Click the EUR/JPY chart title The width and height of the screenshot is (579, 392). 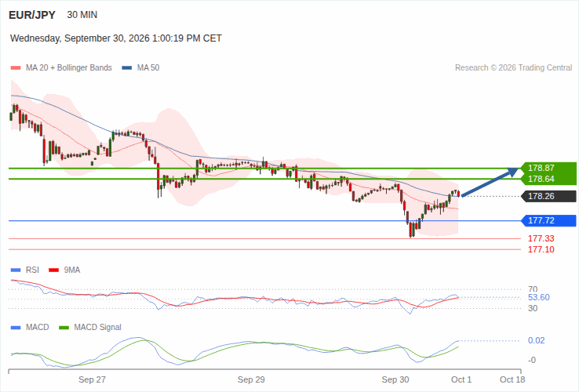pyautogui.click(x=32, y=15)
